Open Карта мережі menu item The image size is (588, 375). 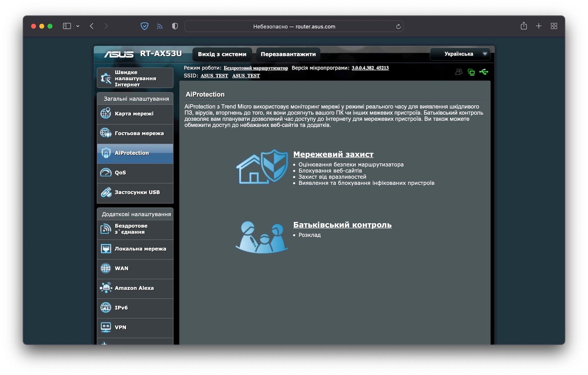135,114
